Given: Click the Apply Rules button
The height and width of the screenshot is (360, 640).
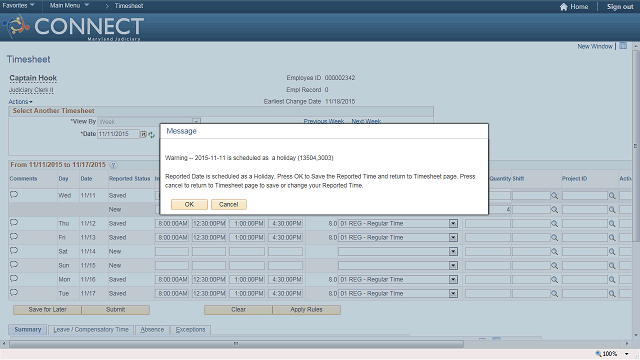Looking at the screenshot, I should (x=307, y=310).
